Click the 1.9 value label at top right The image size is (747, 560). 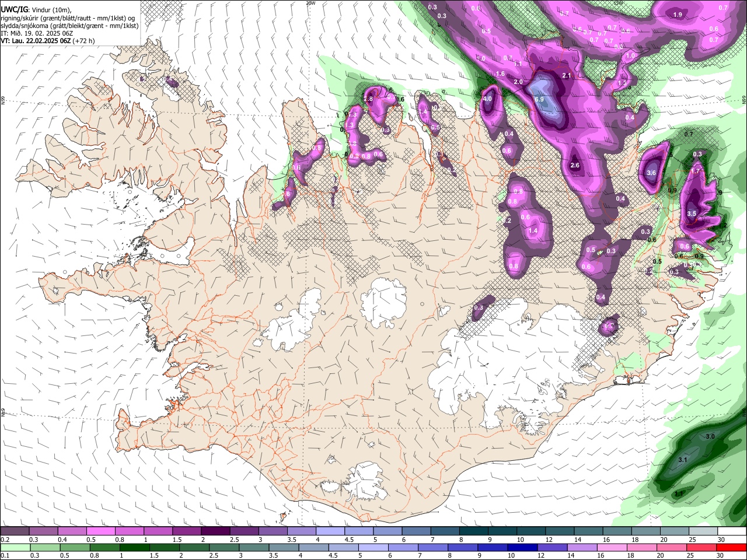click(x=678, y=15)
